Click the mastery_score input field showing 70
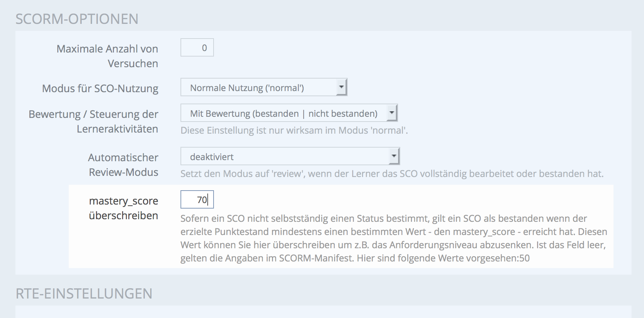 click(x=197, y=200)
